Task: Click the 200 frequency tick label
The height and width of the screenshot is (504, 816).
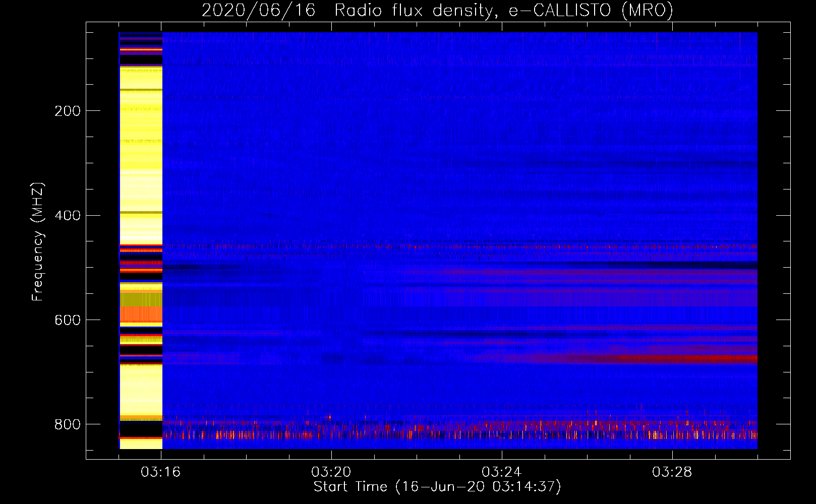Action: [x=67, y=111]
